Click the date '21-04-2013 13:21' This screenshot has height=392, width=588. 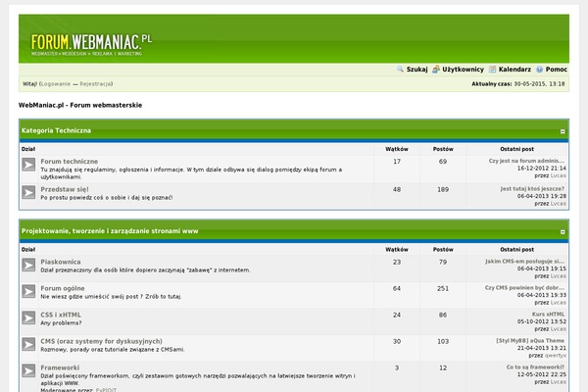[542, 348]
